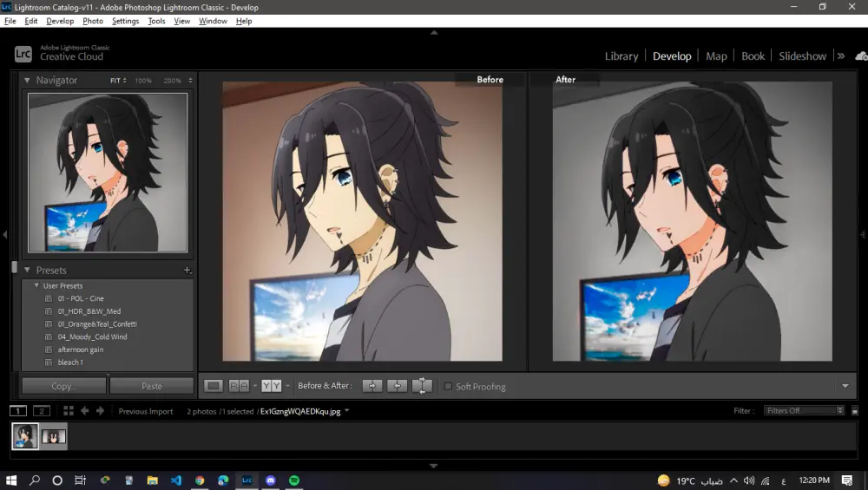The width and height of the screenshot is (868, 490).
Task: Hide top panel with upward triangle
Action: [434, 33]
